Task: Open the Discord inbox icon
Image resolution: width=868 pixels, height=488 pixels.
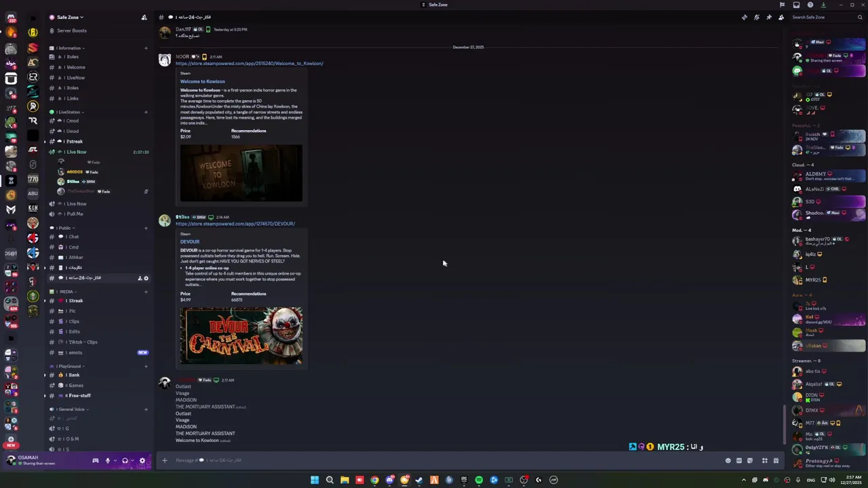Action: tap(796, 5)
